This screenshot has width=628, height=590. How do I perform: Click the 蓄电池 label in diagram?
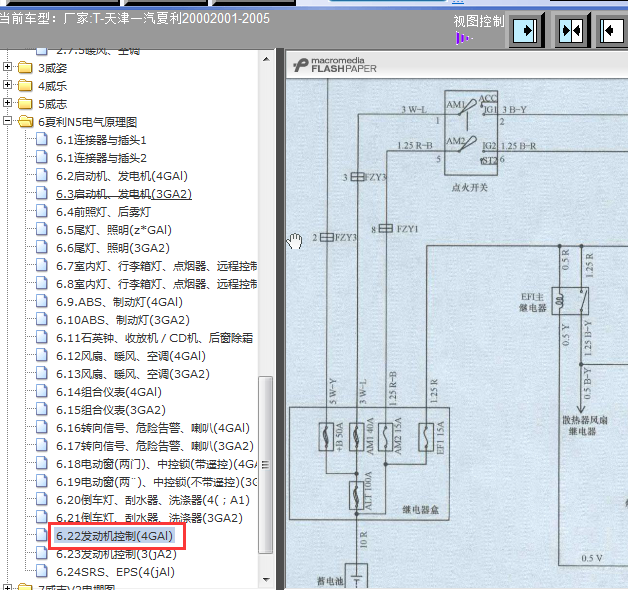click(x=330, y=581)
